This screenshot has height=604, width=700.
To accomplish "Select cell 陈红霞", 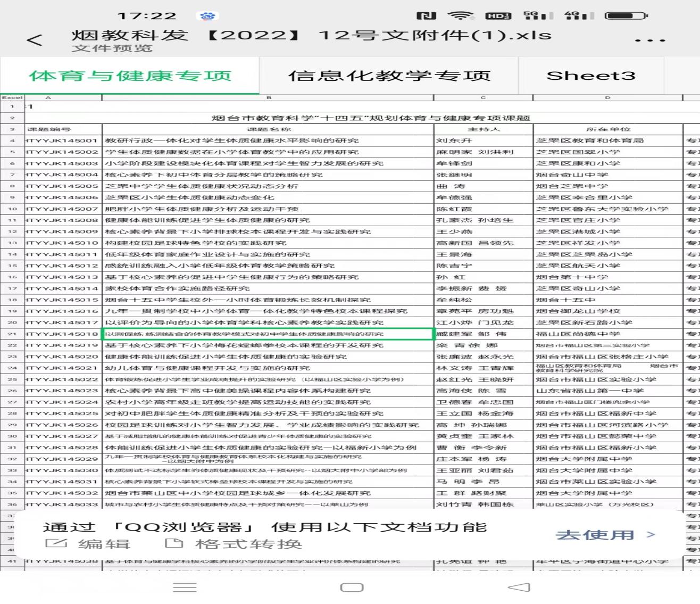I will coord(484,209).
